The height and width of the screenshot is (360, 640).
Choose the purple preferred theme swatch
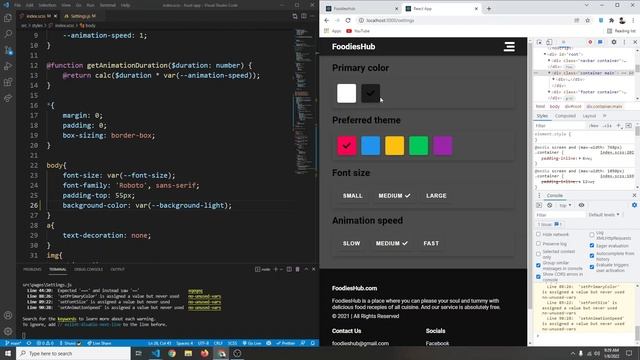pos(443,146)
